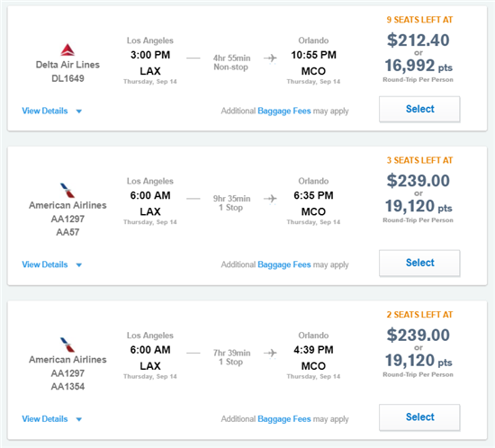Screen dimensions: 495x448
Task: Open Baggage Fees link on AA1354 flight
Action: click(x=284, y=419)
